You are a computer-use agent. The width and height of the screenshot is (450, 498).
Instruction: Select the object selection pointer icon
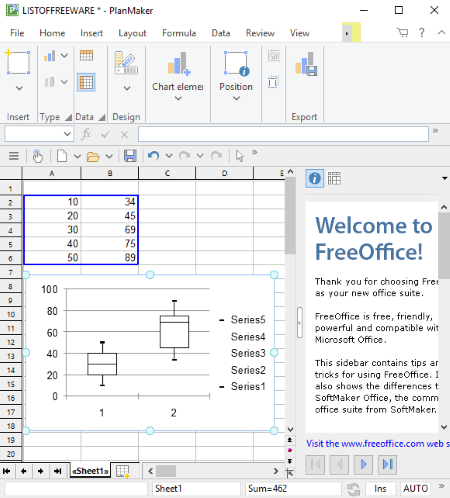239,156
